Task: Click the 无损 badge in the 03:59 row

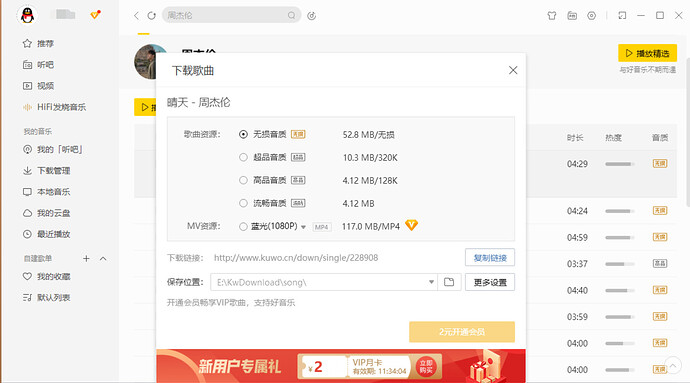Action: 660,316
